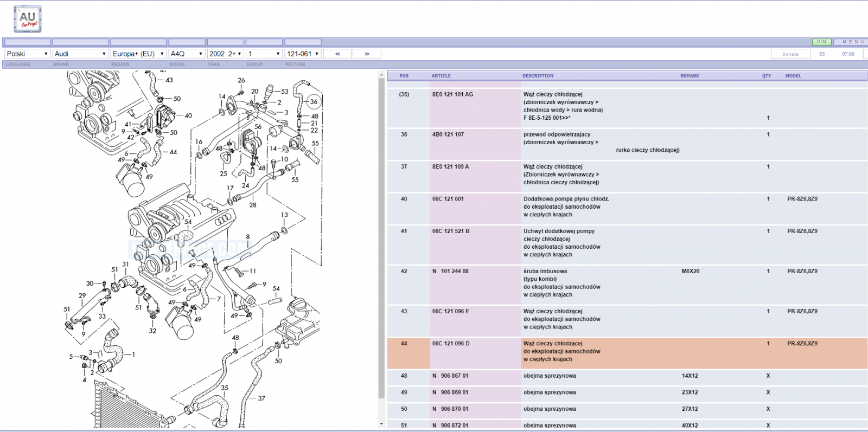
Task: Click the circled 36 callout in diagram
Action: [x=314, y=102]
